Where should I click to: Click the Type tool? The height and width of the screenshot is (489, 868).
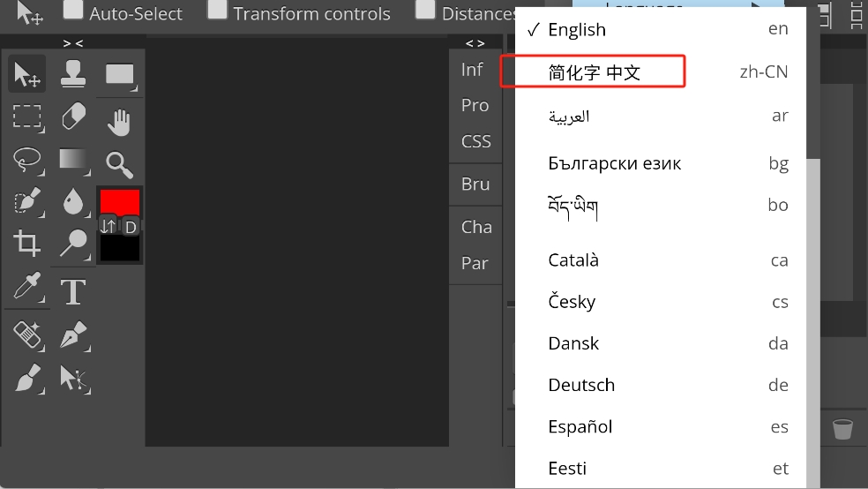pyautogui.click(x=73, y=290)
